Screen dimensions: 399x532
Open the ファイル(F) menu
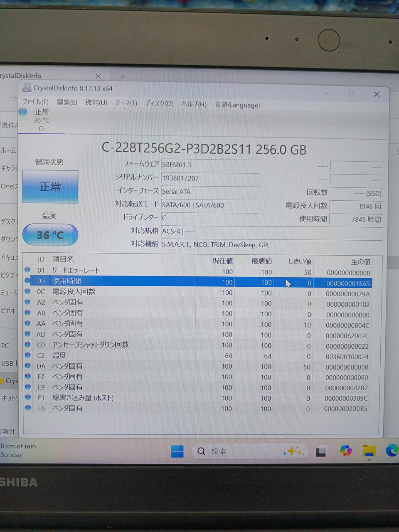point(35,102)
